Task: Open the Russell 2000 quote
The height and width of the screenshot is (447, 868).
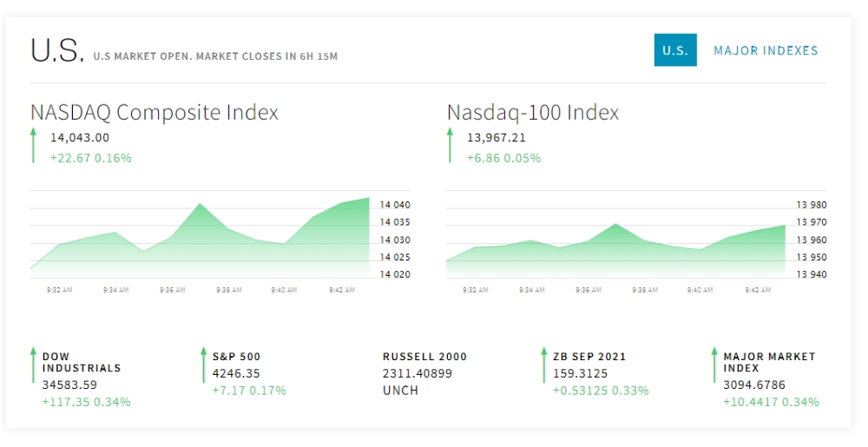Action: 424,357
